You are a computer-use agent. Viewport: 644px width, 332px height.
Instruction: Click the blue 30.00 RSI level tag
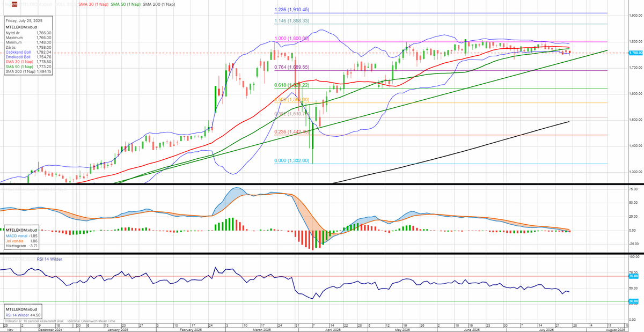pyautogui.click(x=634, y=301)
